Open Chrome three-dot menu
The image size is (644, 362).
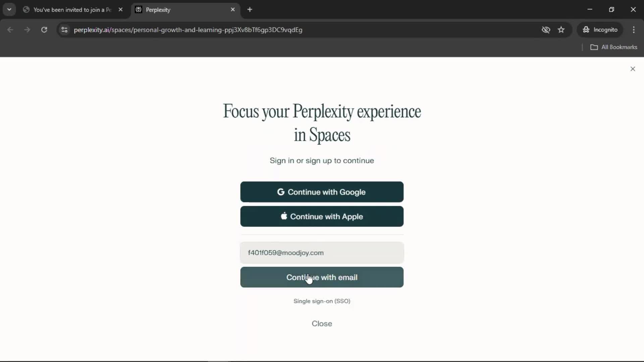[x=634, y=30]
